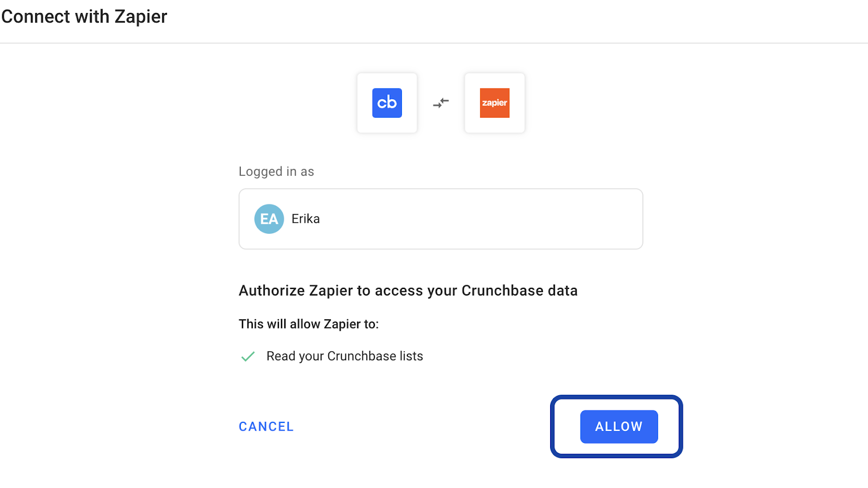
Task: Click the Logged in as label
Action: coord(276,172)
